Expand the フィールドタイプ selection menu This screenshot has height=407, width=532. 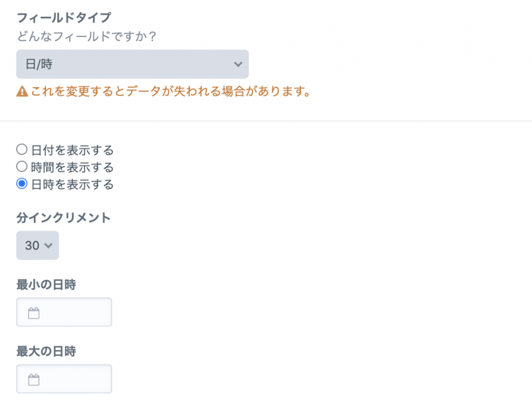[132, 65]
